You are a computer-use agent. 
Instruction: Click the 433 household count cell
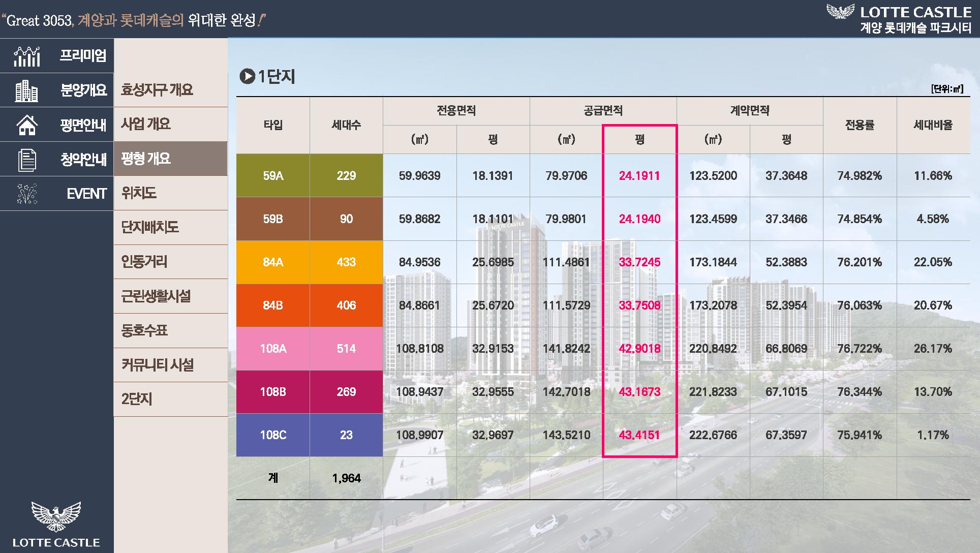click(346, 262)
